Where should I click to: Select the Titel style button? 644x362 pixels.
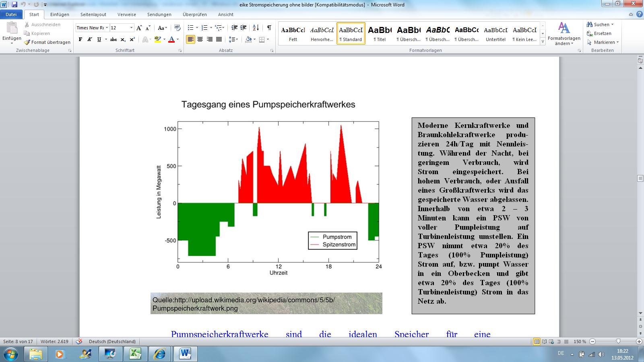380,33
